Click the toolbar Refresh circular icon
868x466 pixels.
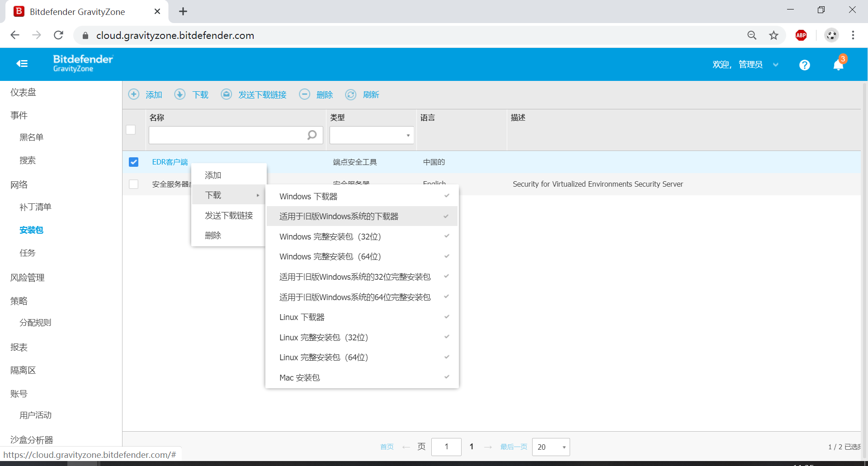(351, 94)
